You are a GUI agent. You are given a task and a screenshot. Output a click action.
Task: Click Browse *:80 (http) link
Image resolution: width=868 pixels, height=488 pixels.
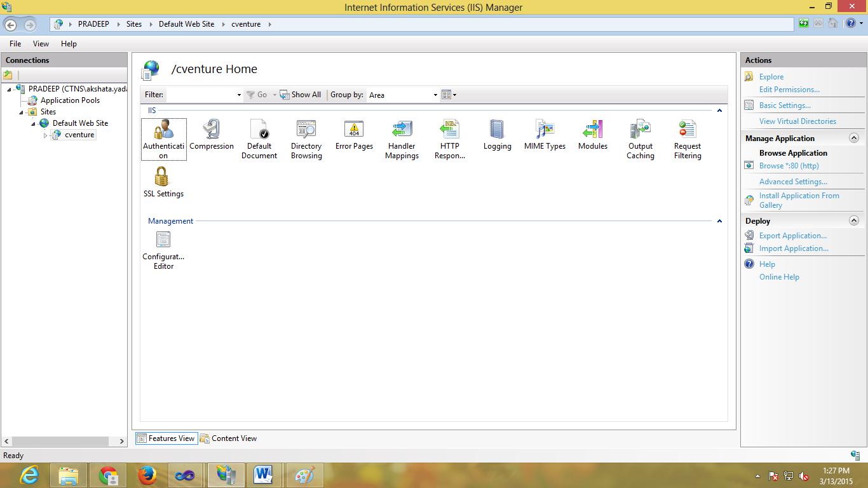click(789, 166)
